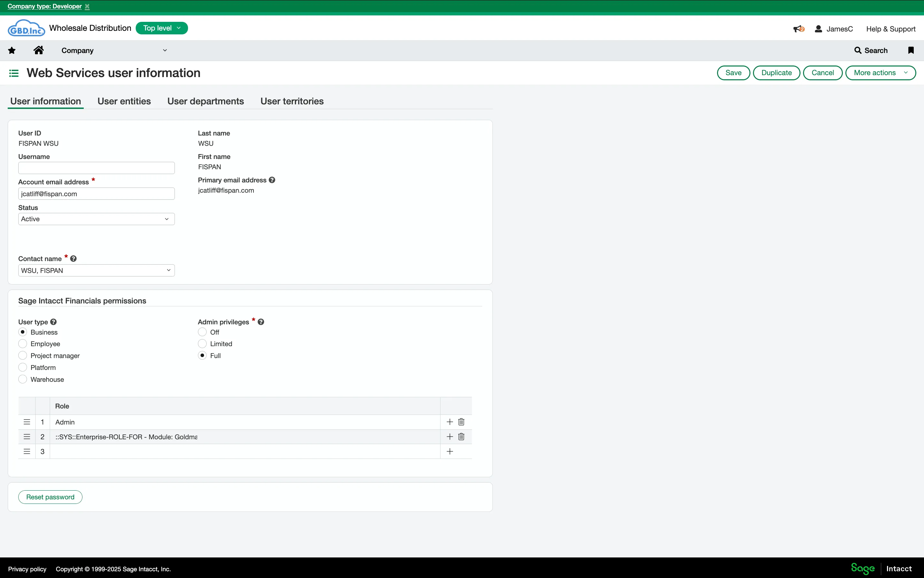
Task: Select the Platform user type
Action: click(22, 367)
